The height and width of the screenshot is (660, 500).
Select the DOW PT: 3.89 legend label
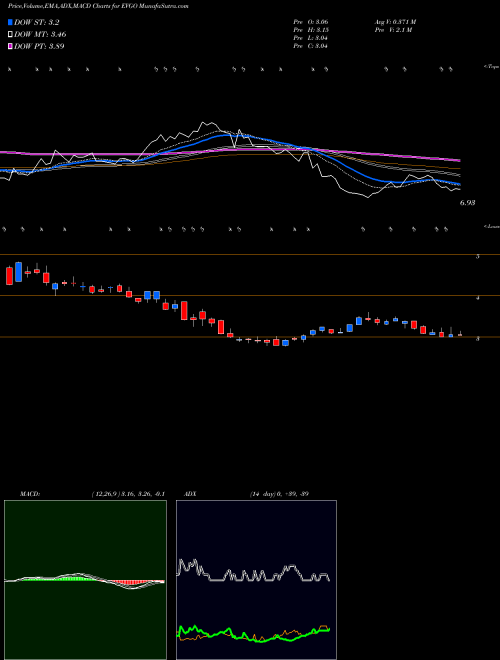tap(39, 46)
